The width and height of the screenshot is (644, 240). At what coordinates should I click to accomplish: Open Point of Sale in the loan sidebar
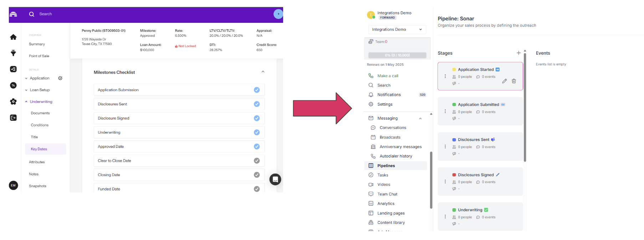click(39, 56)
